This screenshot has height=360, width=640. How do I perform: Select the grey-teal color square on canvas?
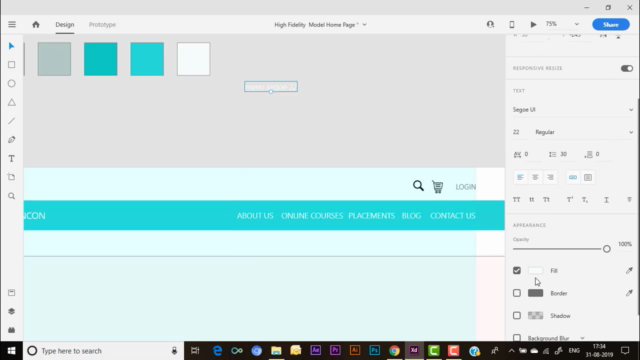(54, 59)
